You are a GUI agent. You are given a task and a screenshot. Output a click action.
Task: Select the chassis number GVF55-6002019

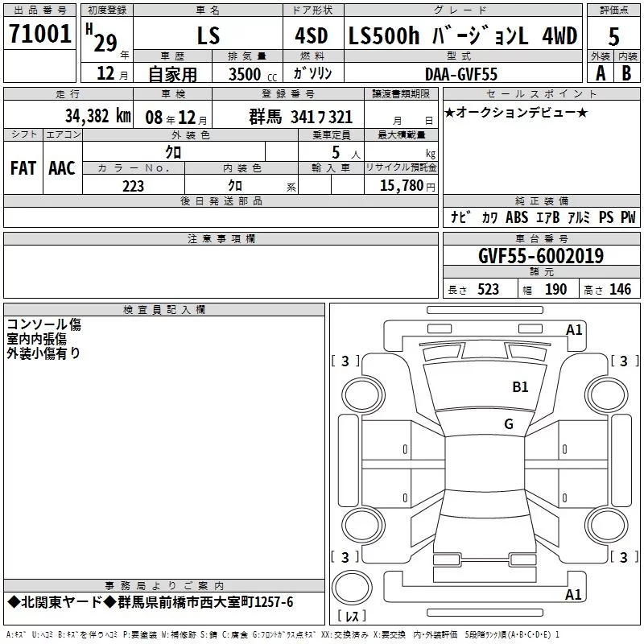[x=541, y=256]
